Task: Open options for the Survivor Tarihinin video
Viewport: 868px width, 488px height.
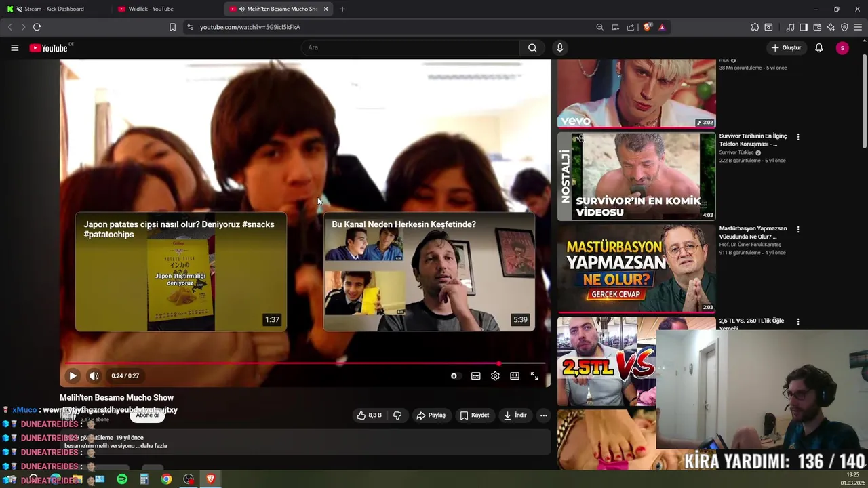Action: point(798,136)
